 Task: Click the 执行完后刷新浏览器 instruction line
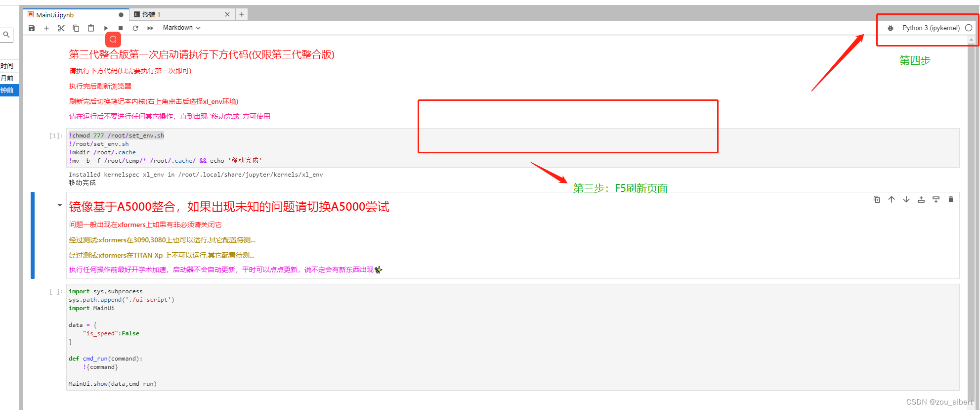(100, 86)
